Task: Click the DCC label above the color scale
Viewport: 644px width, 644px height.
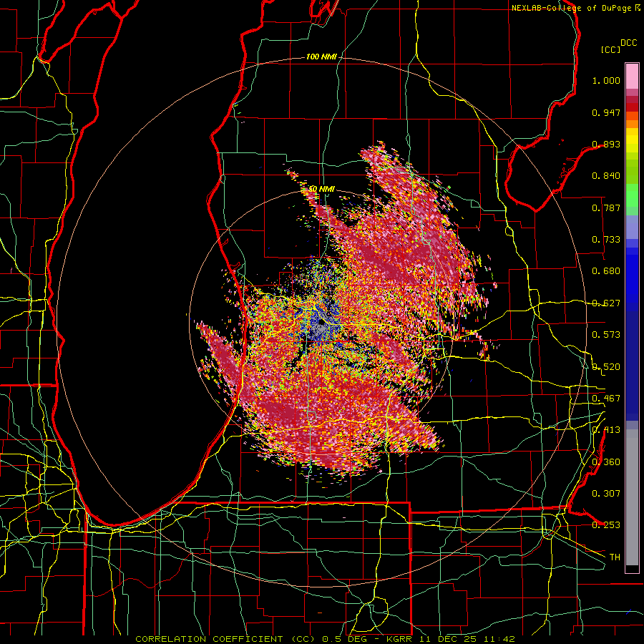Action: pos(629,43)
